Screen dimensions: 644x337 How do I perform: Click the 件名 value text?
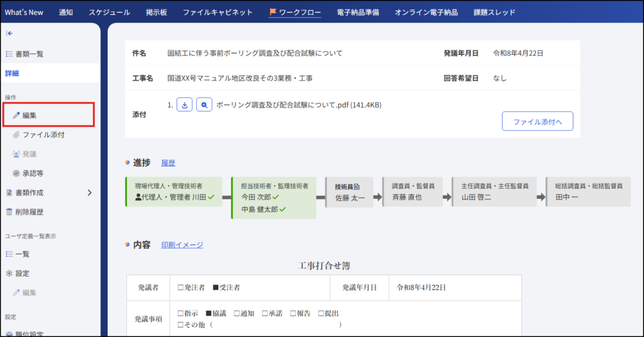pyautogui.click(x=255, y=53)
